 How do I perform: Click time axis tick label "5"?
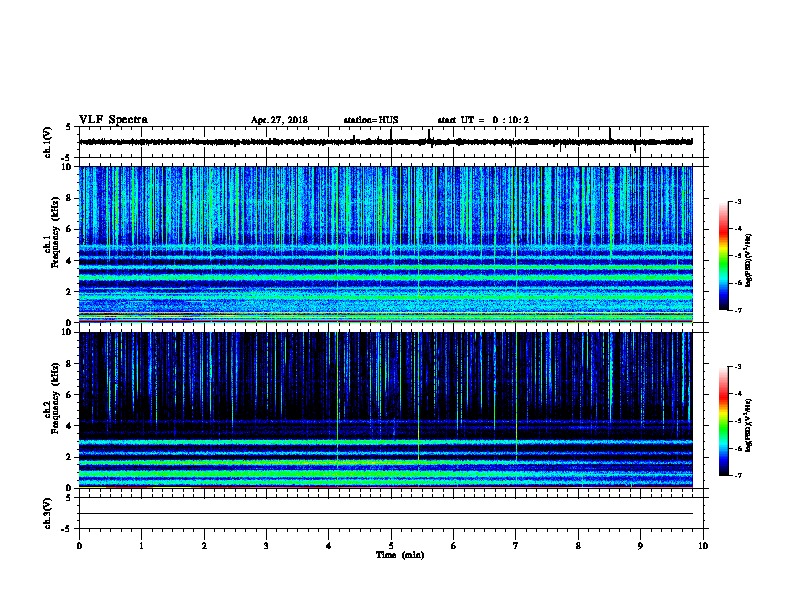coord(391,545)
